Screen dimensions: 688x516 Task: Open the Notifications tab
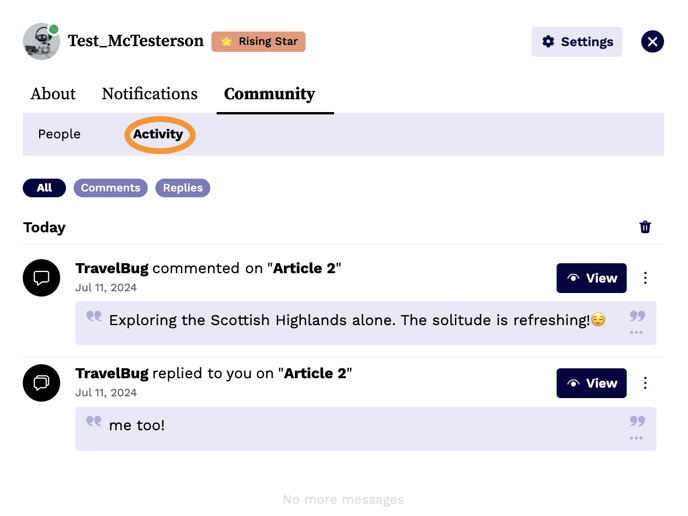(150, 94)
